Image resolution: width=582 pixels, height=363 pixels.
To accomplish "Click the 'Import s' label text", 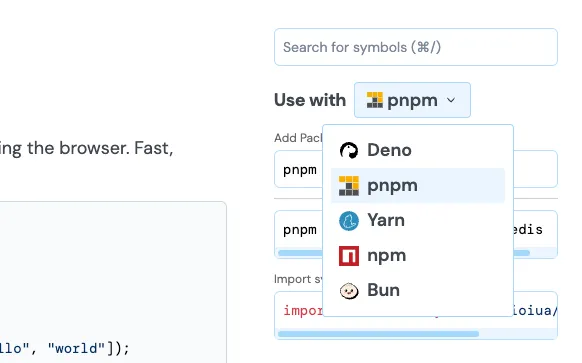I will 298,279.
